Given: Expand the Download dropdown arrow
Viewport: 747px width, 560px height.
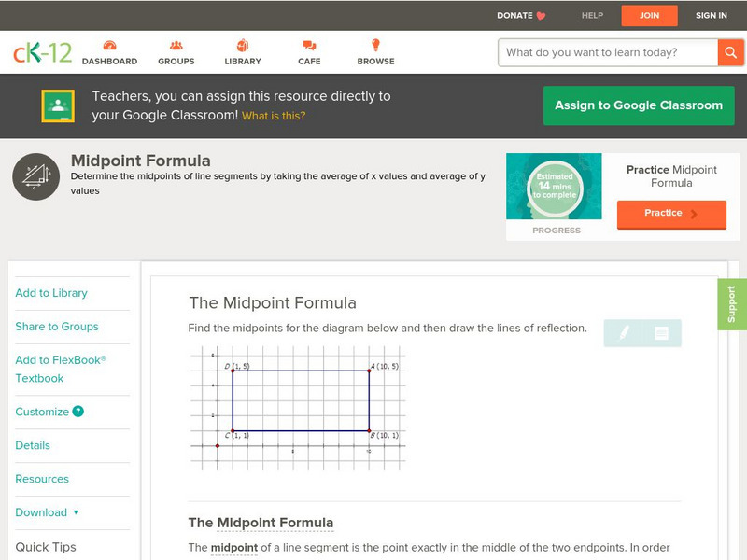Looking at the screenshot, I should point(76,512).
